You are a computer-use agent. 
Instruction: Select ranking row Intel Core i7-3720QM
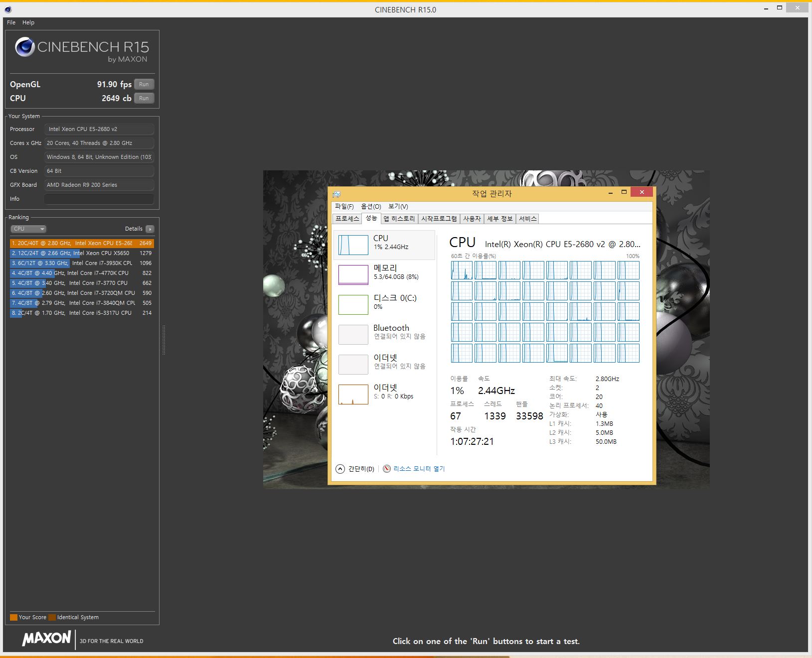point(82,293)
